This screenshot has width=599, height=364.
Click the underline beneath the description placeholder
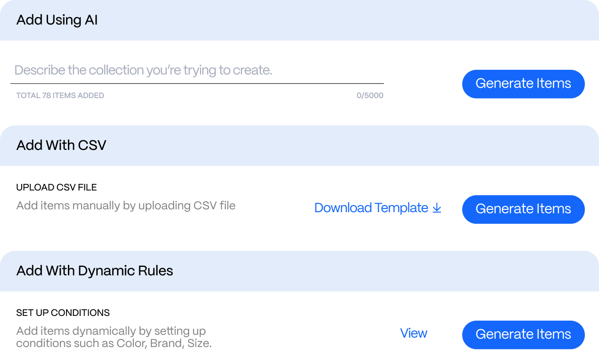[197, 83]
